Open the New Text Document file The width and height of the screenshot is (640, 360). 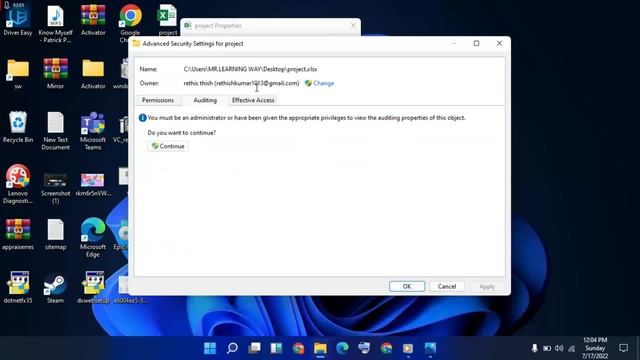click(56, 131)
